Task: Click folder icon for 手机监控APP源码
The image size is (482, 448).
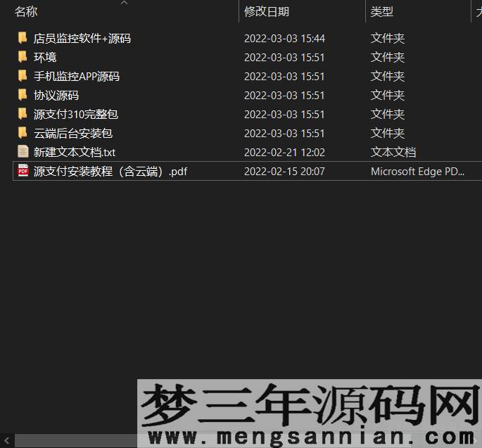Action: tap(23, 76)
